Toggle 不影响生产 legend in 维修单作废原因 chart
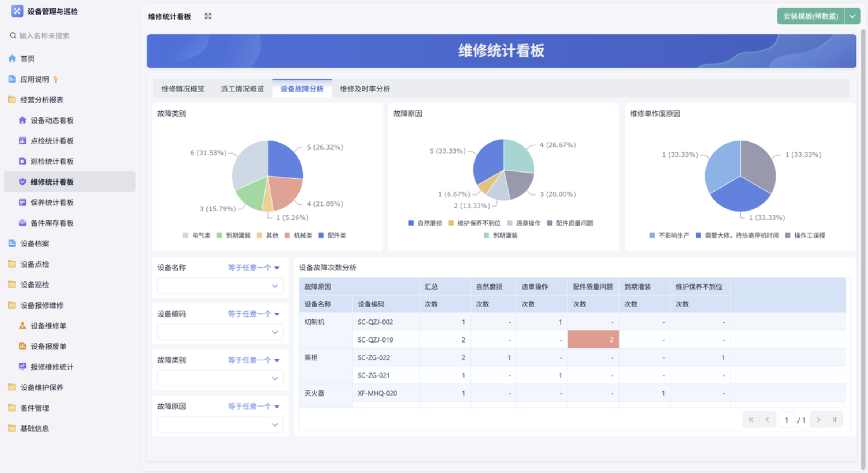 [x=669, y=235]
